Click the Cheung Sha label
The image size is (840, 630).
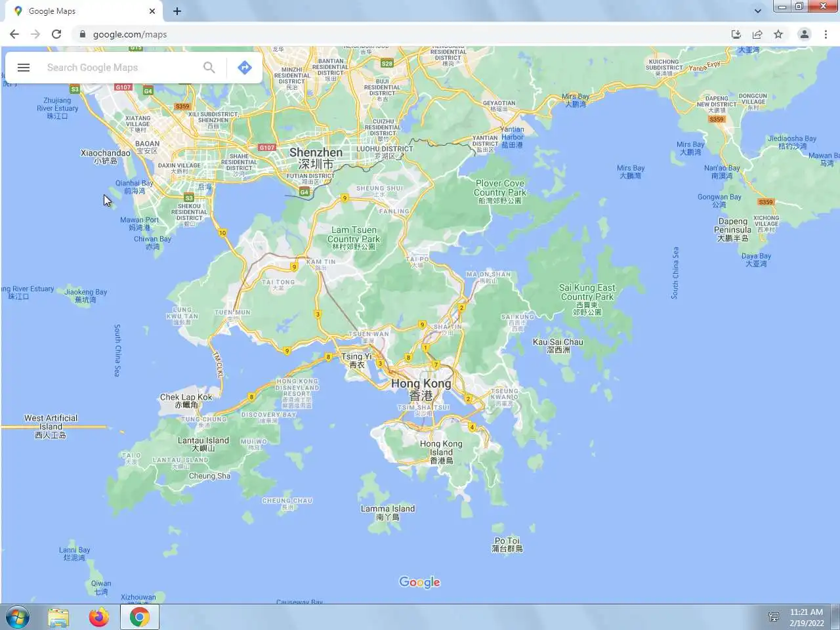pos(210,476)
